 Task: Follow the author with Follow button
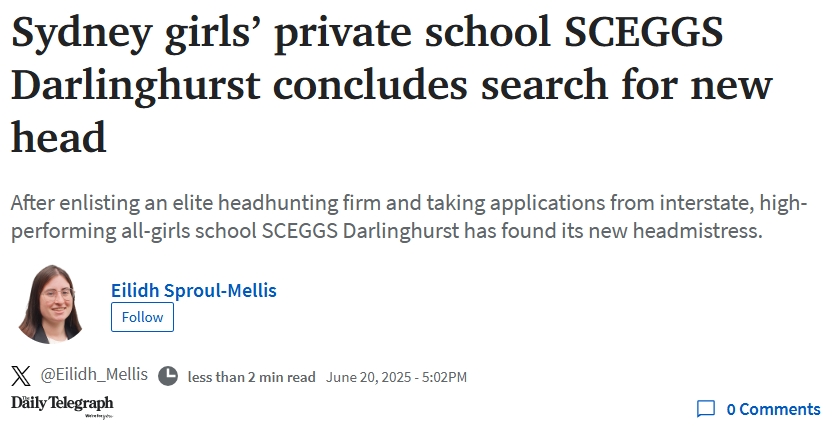(142, 317)
